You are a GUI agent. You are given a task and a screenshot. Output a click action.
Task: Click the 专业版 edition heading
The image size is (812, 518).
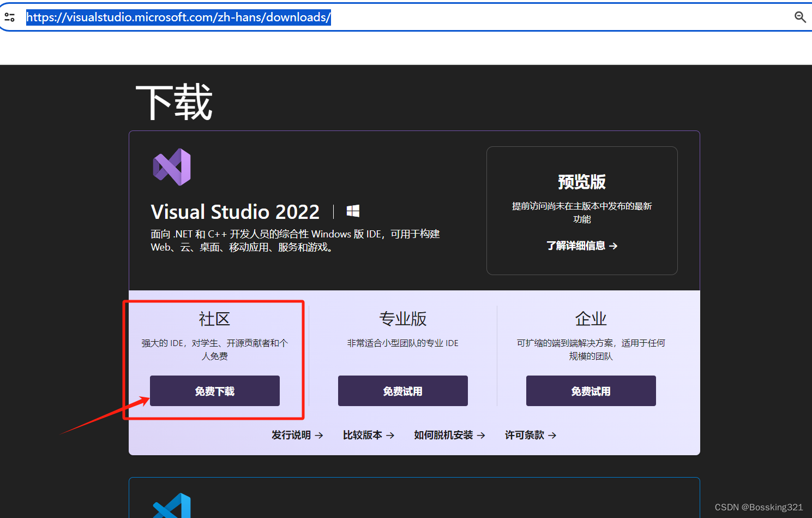coord(403,319)
